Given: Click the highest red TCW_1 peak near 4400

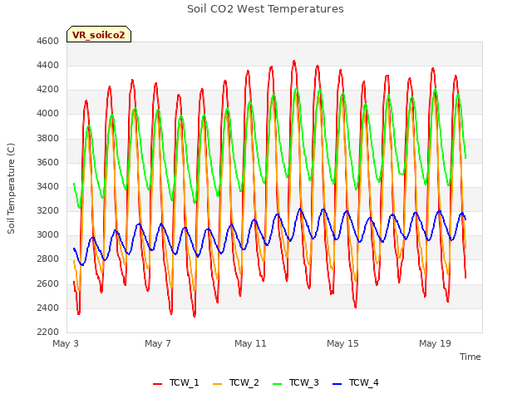Looking at the screenshot, I should [294, 62].
